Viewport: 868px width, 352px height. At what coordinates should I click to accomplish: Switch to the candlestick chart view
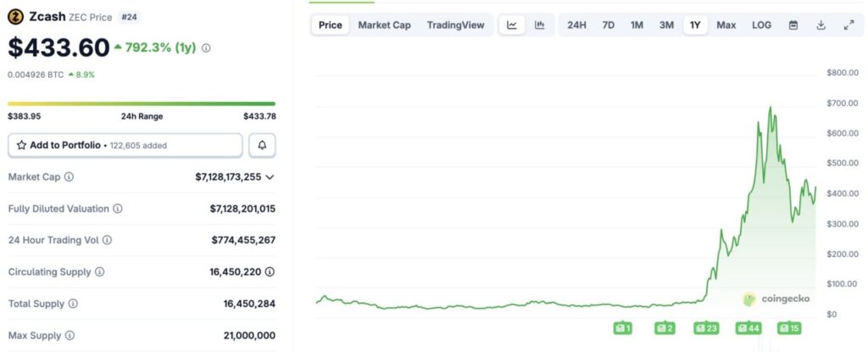pyautogui.click(x=539, y=25)
